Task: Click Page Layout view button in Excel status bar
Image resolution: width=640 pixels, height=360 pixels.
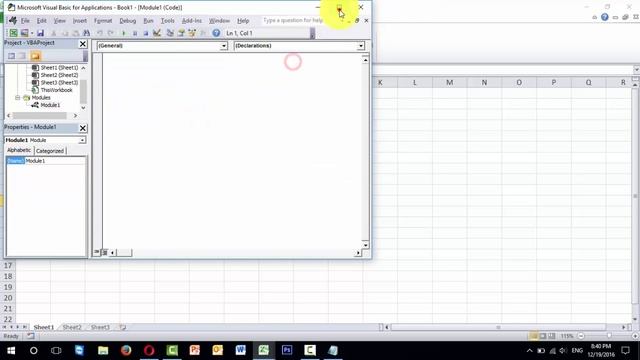Action: pos(542,336)
